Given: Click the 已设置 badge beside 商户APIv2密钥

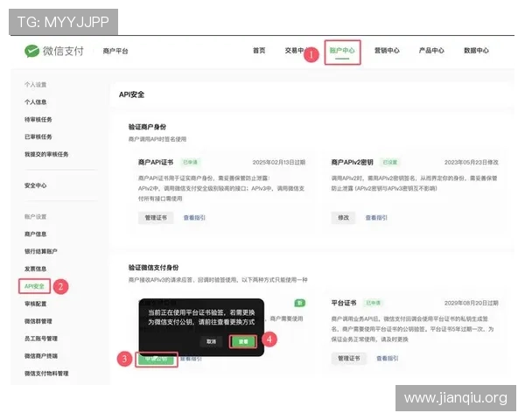Looking at the screenshot, I should [389, 163].
